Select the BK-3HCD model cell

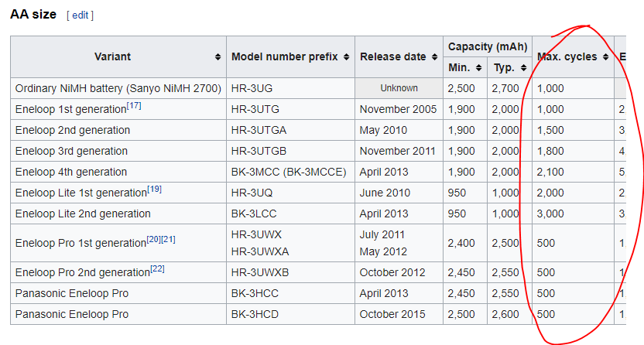pos(290,314)
